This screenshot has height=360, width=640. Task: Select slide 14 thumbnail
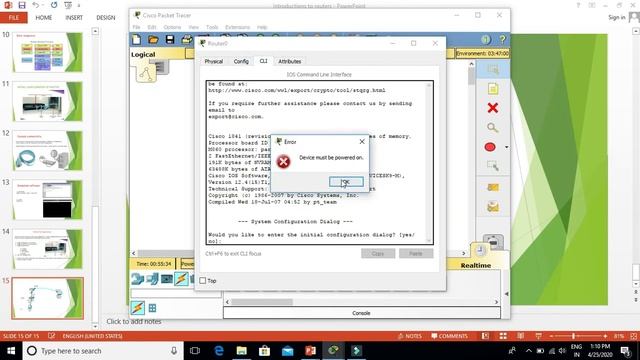47,249
